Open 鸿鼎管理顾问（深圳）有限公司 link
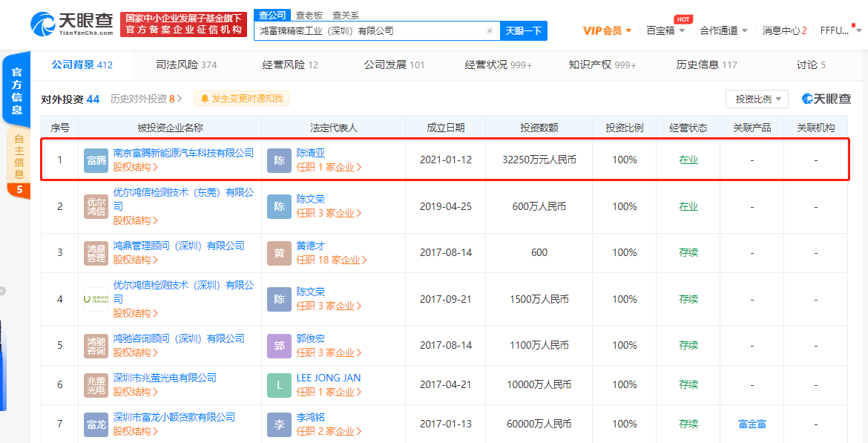The image size is (868, 443). tap(179, 246)
